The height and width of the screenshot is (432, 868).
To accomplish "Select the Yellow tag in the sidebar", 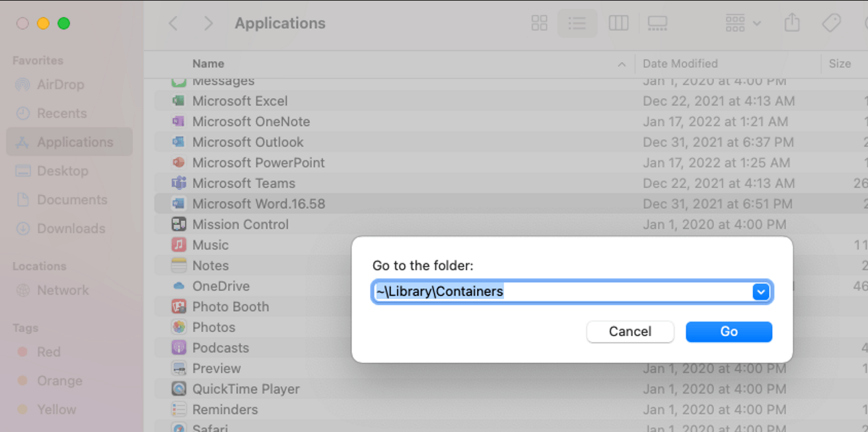I will pyautogui.click(x=56, y=410).
